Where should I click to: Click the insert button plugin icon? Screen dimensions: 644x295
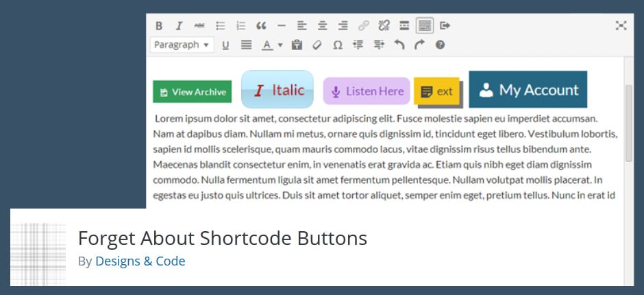click(x=445, y=26)
